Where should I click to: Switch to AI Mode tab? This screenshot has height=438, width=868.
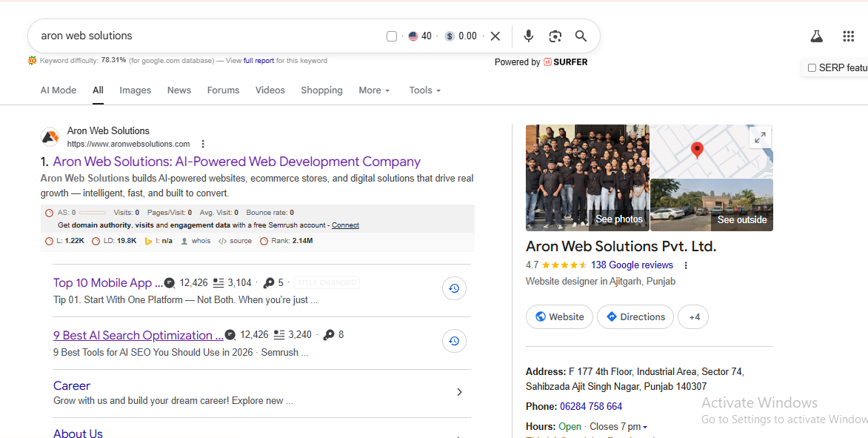coord(58,90)
